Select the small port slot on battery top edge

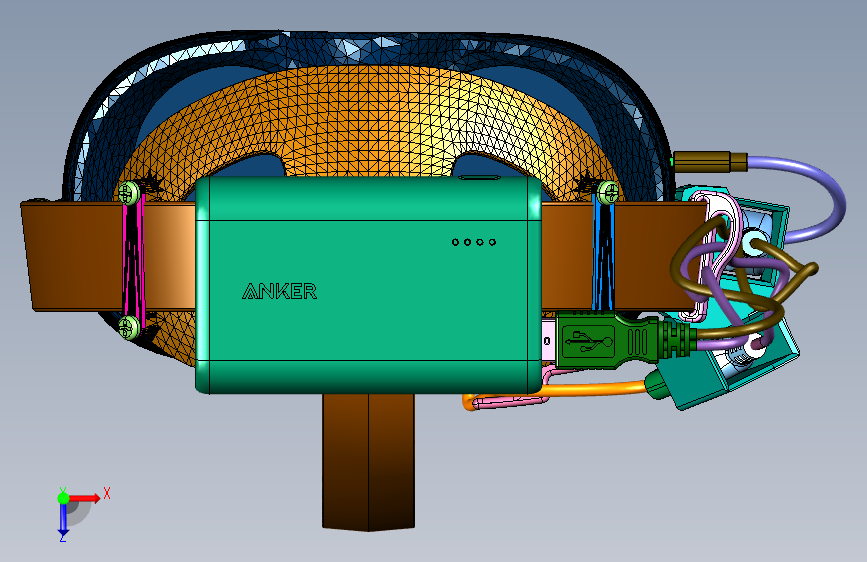point(479,178)
